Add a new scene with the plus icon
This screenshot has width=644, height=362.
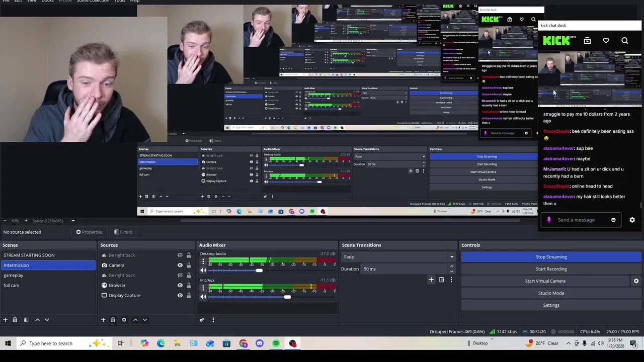(5, 320)
